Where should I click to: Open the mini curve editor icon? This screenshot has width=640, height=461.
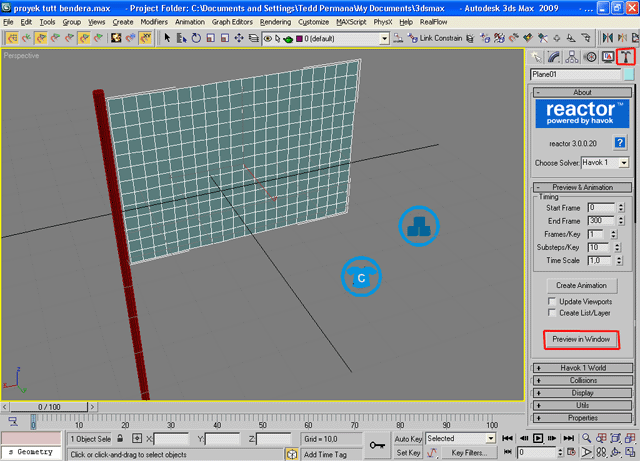[x=13, y=422]
